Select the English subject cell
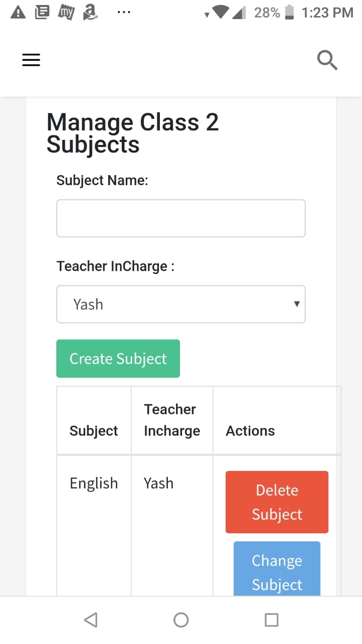The width and height of the screenshot is (362, 644). pyautogui.click(x=94, y=484)
